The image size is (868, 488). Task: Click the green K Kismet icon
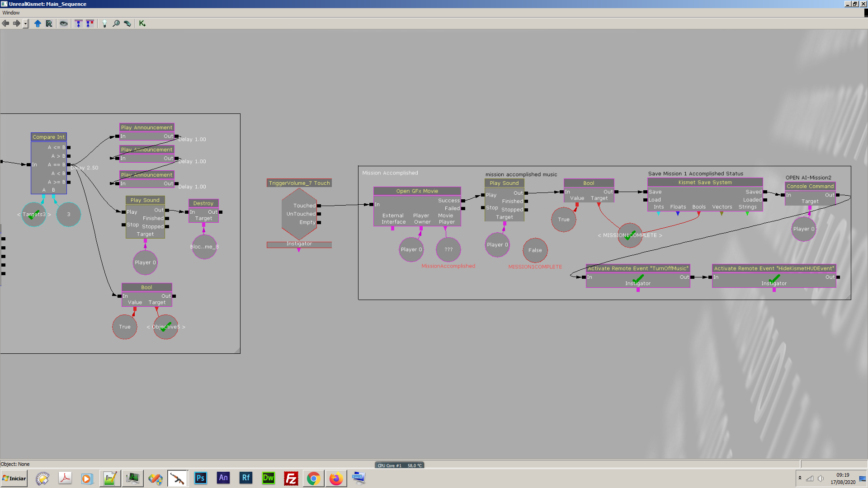pyautogui.click(x=142, y=23)
